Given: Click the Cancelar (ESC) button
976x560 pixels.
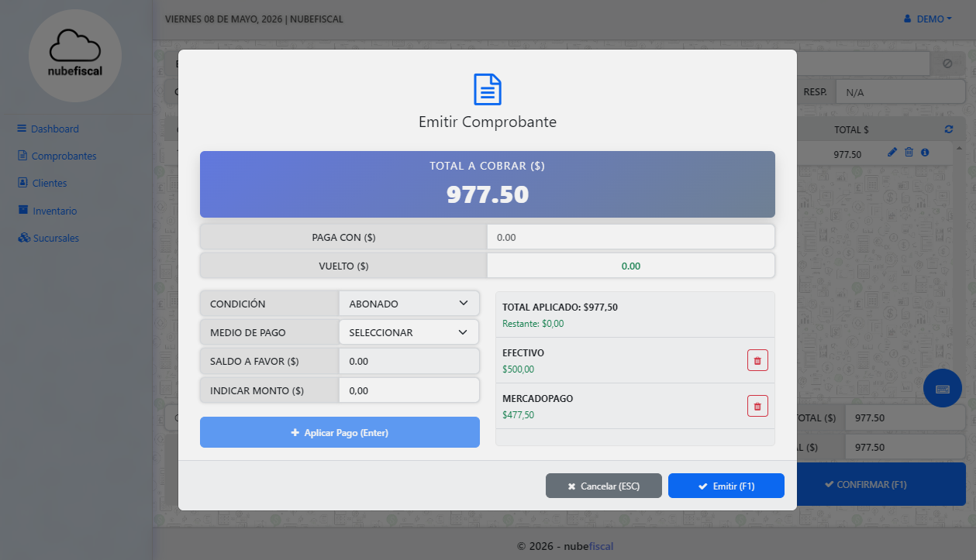Looking at the screenshot, I should 604,486.
